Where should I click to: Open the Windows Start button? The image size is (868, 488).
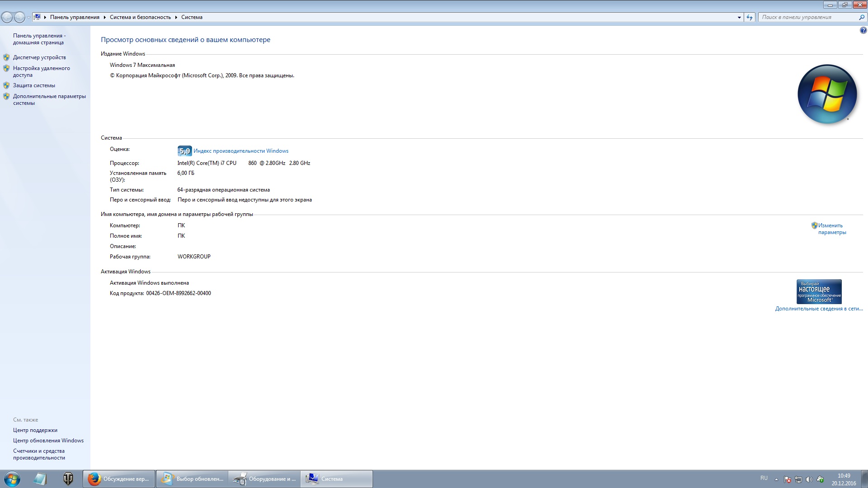coord(12,479)
